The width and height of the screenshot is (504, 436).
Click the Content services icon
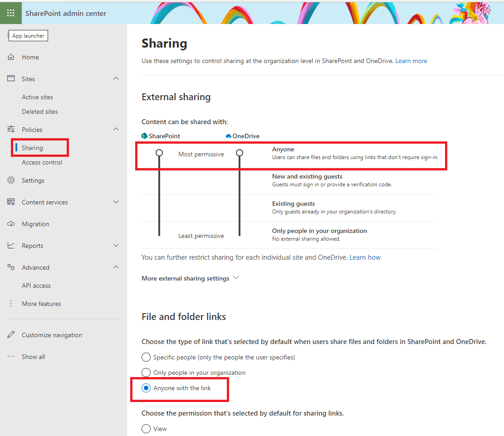(11, 202)
